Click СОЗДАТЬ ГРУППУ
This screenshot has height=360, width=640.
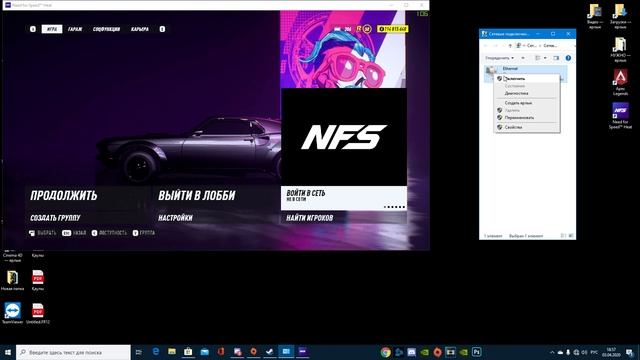[x=55, y=218]
